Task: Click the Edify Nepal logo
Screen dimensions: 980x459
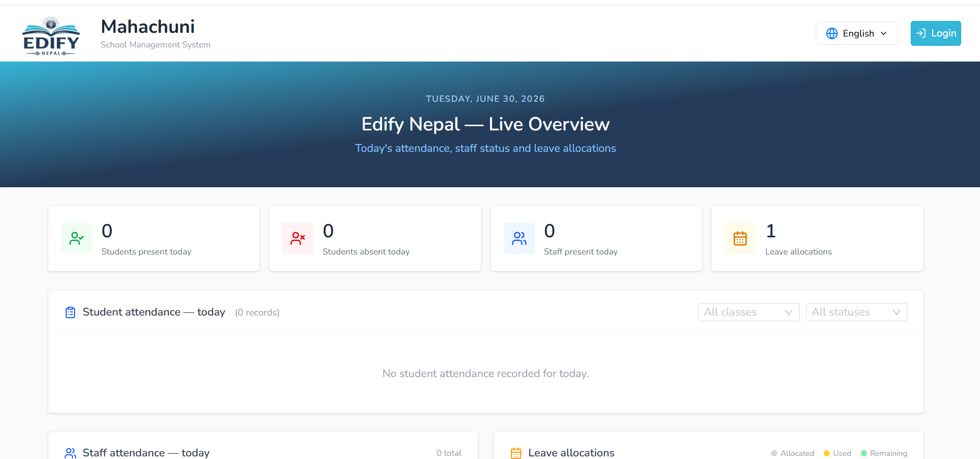Action: [51, 36]
